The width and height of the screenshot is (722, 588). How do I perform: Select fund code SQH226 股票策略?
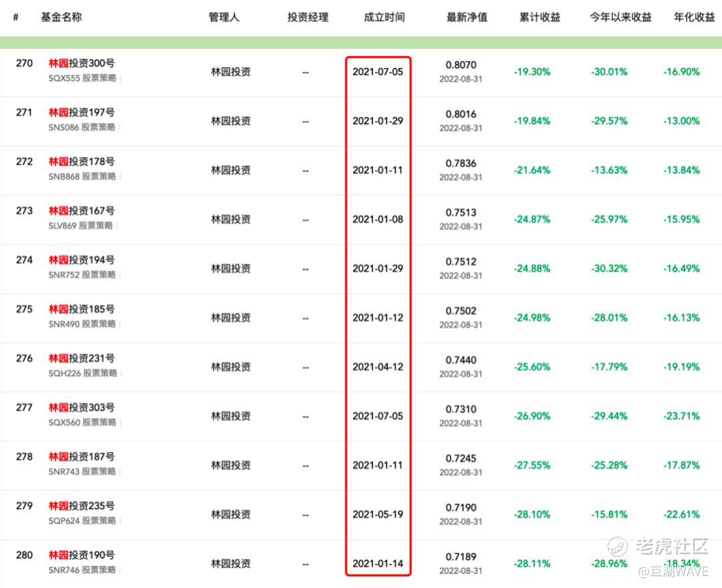coord(83,374)
